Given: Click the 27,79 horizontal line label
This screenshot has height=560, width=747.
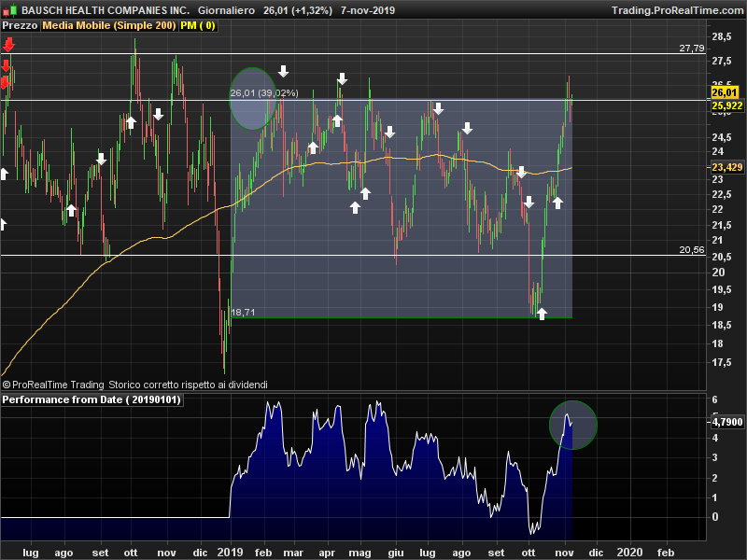Looking at the screenshot, I should (692, 49).
